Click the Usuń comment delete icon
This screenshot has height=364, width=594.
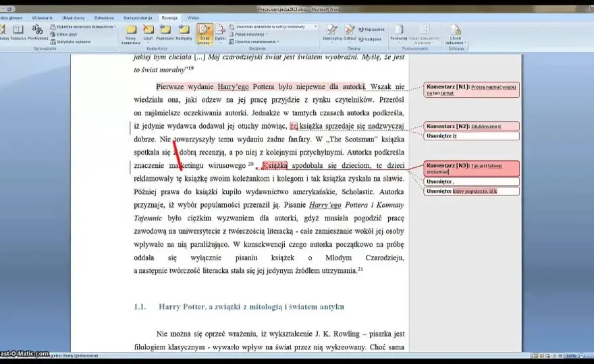coord(148,30)
